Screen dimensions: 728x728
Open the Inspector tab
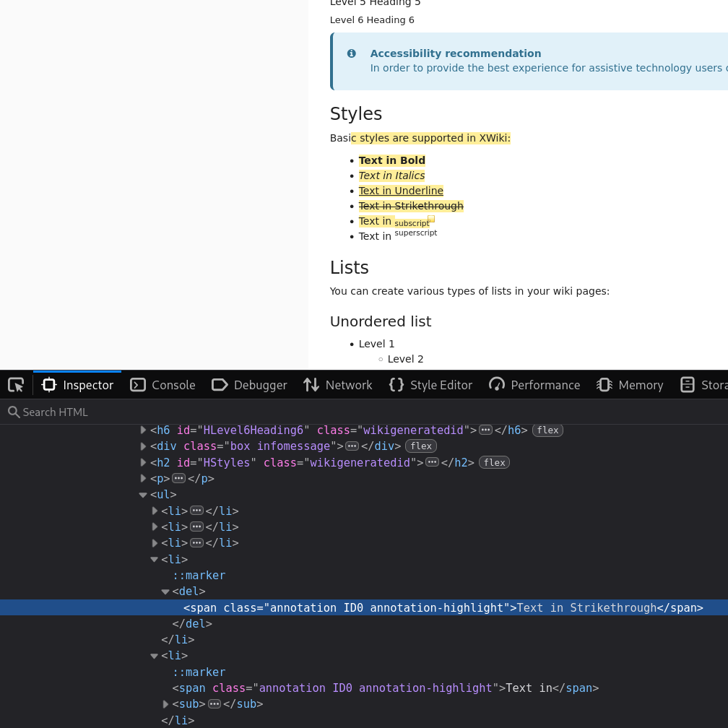tap(78, 385)
